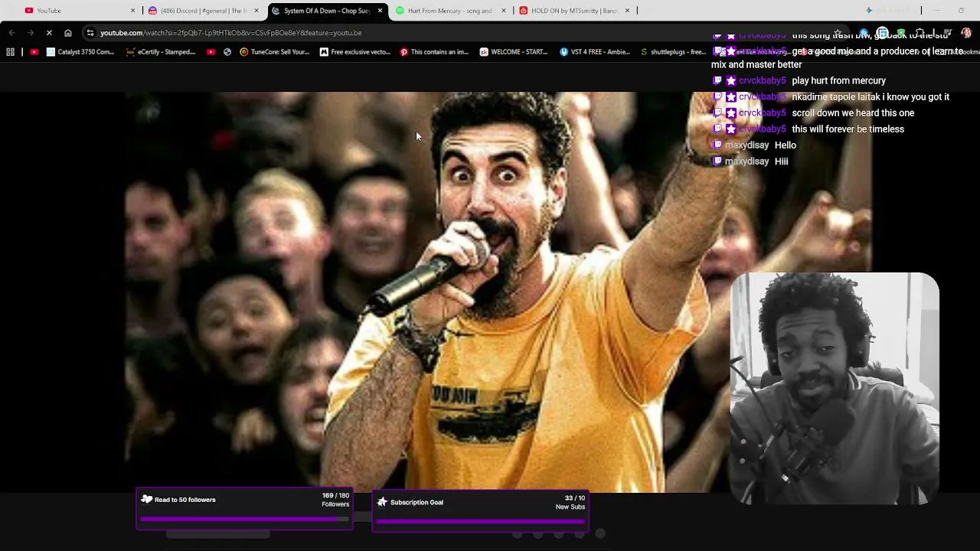
Task: Close the Discord #general tab
Action: click(x=256, y=11)
